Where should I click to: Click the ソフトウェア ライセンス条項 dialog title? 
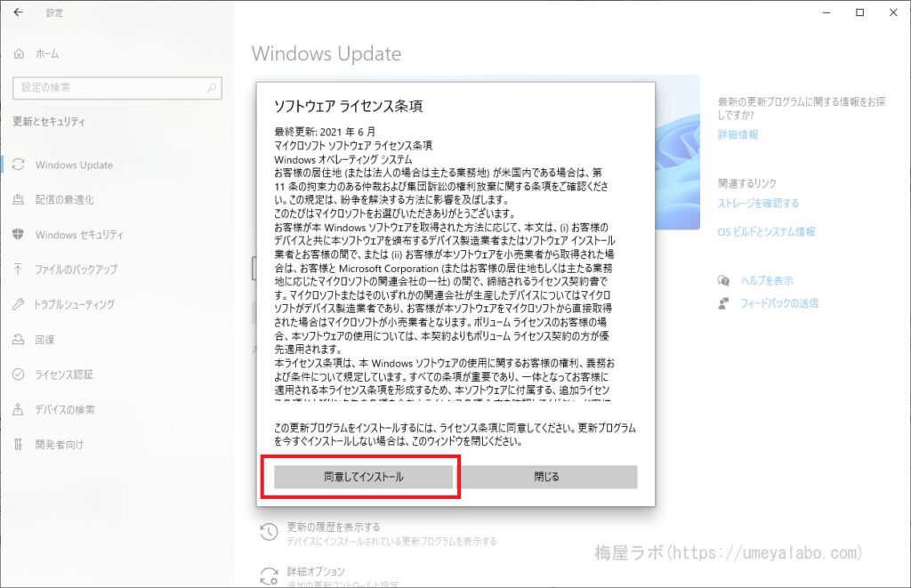pos(348,107)
